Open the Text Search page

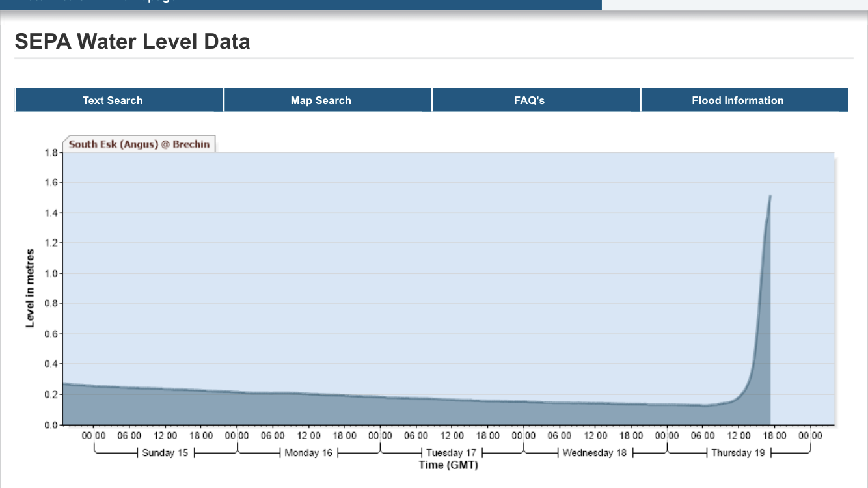(113, 100)
